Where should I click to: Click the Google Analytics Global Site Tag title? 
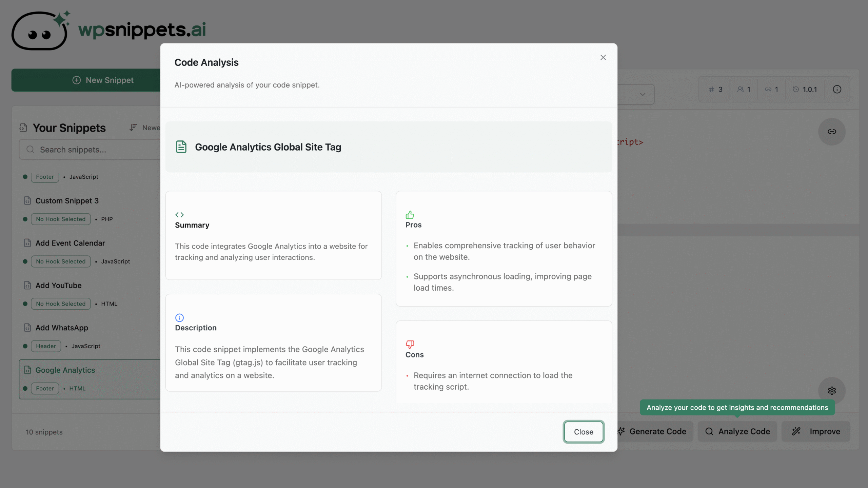[x=268, y=147]
